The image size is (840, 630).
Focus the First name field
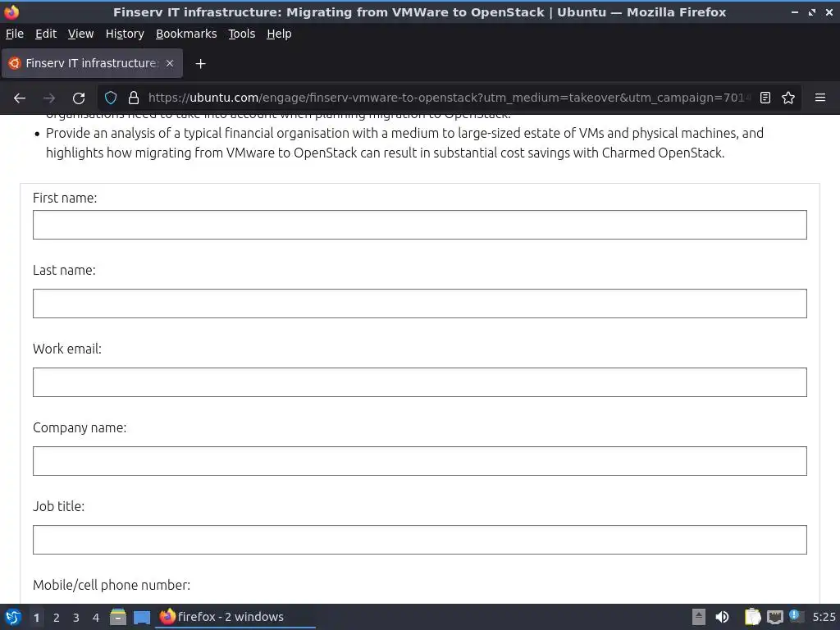tap(419, 225)
